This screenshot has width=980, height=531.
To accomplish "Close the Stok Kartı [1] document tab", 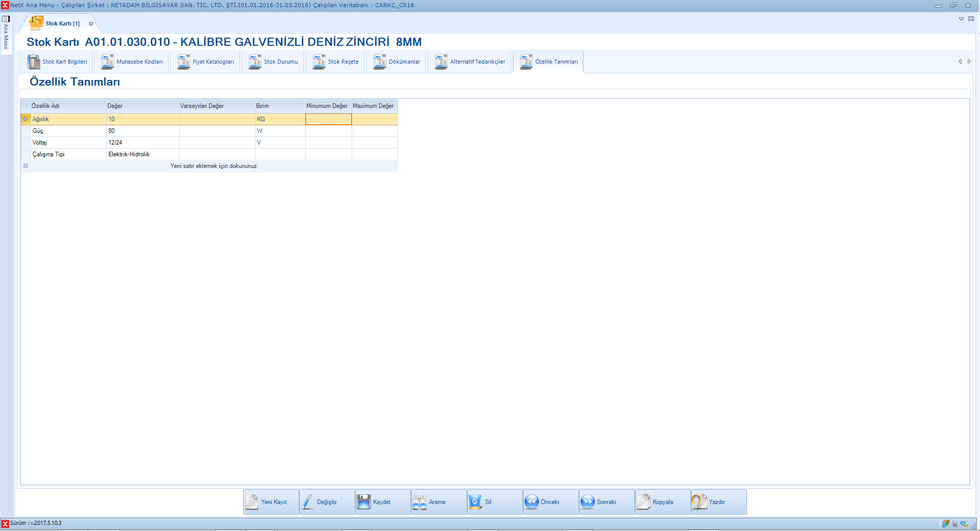I will [91, 23].
